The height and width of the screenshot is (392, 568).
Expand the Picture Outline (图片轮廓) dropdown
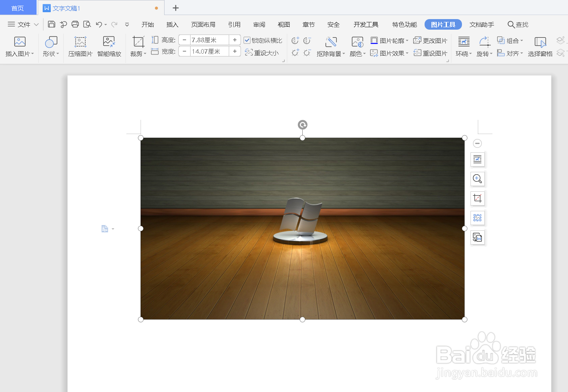407,41
